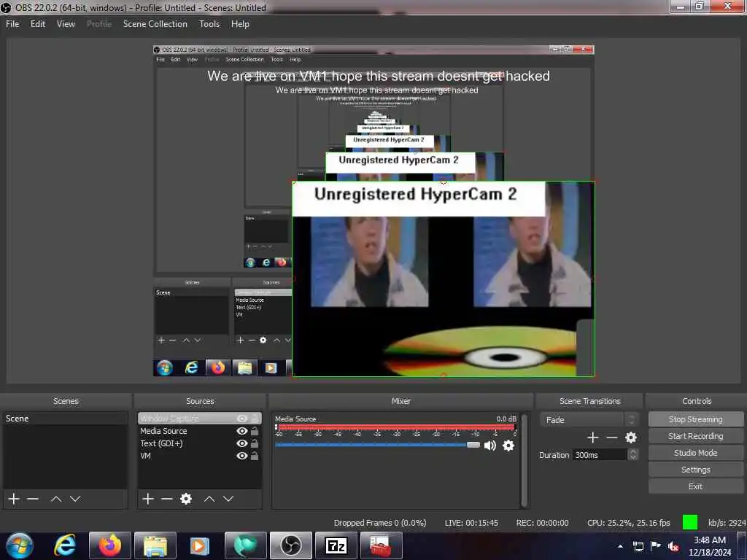Select the VM row in Sources
This screenshot has height=560, width=747.
tap(200, 456)
